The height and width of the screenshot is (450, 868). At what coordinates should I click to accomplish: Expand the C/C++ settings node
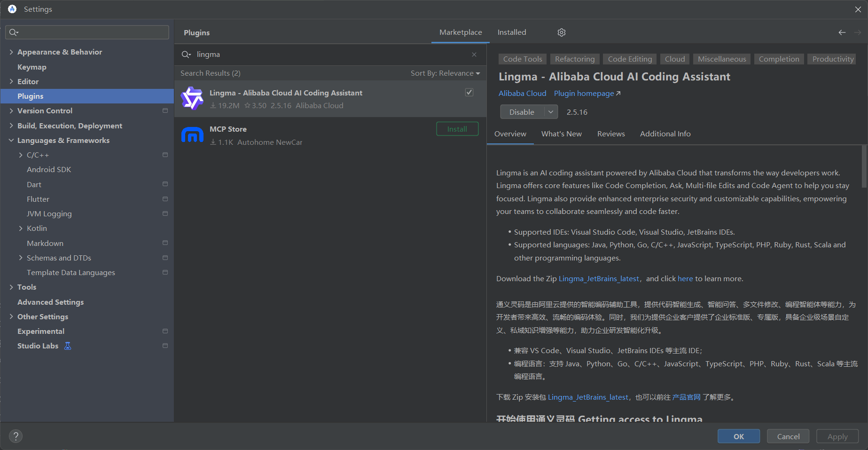click(x=21, y=155)
